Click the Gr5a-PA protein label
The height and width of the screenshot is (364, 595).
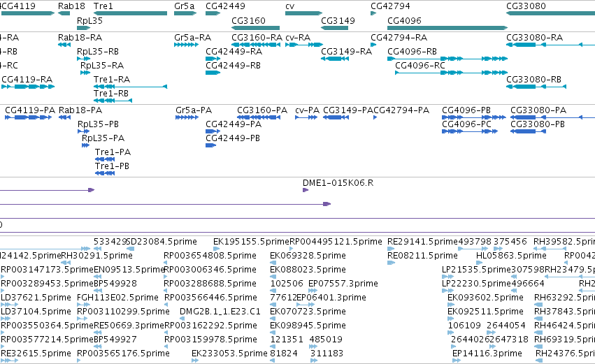[x=194, y=110]
